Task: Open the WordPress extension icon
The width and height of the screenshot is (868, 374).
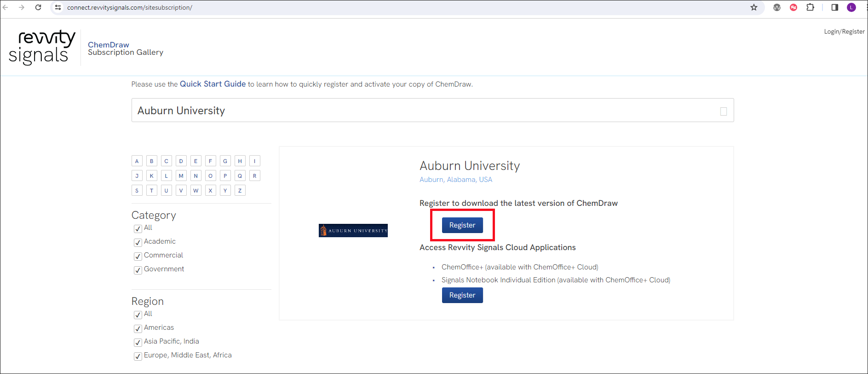Action: 777,7
